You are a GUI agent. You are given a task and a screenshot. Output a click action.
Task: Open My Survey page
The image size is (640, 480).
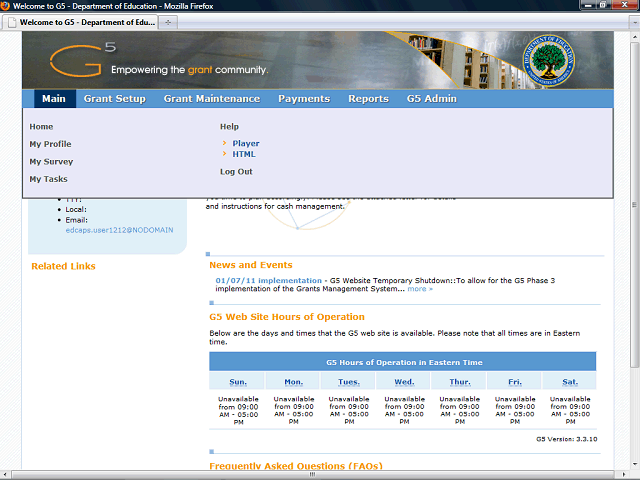point(51,162)
